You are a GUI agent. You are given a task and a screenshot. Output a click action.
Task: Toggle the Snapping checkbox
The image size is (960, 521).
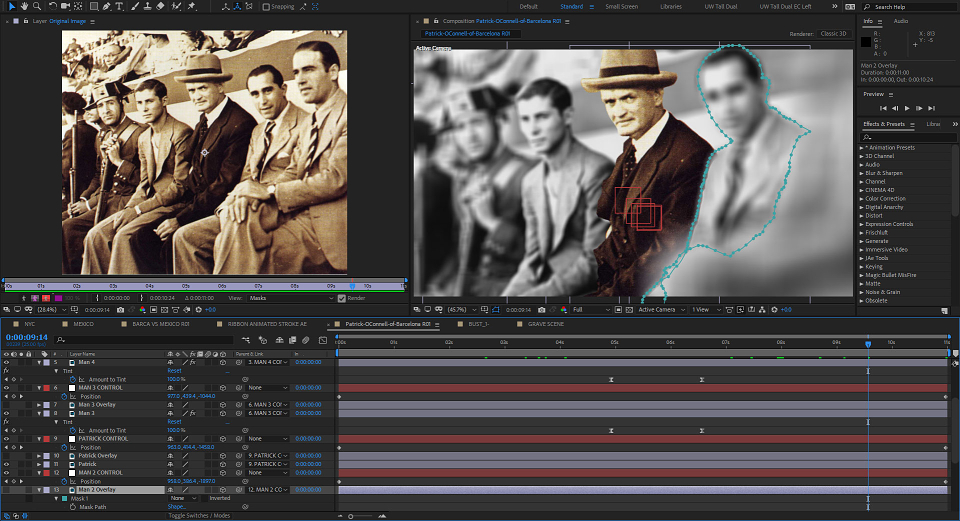coord(266,7)
